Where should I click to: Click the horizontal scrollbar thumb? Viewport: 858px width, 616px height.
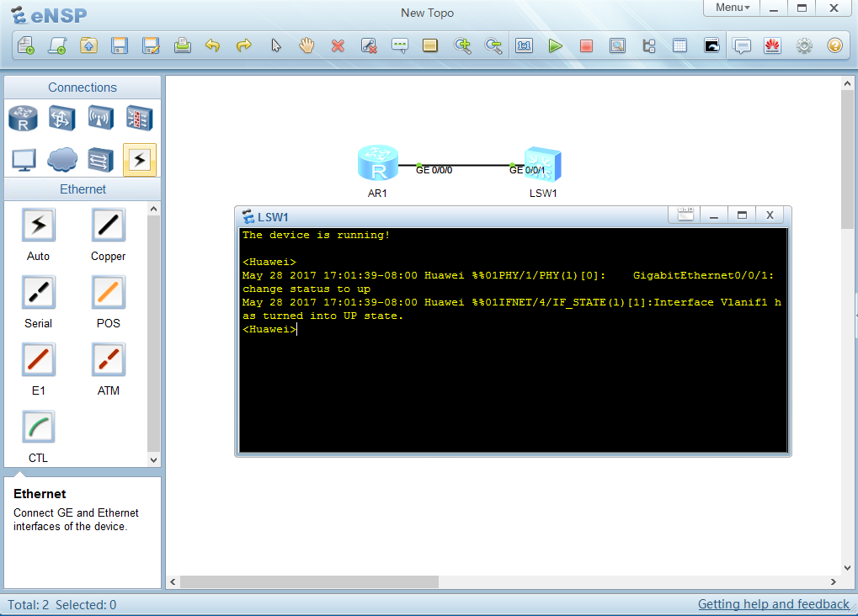pos(309,581)
